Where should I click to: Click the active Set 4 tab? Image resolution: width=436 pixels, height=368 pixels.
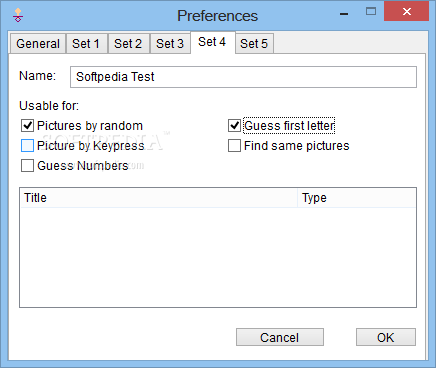(212, 42)
